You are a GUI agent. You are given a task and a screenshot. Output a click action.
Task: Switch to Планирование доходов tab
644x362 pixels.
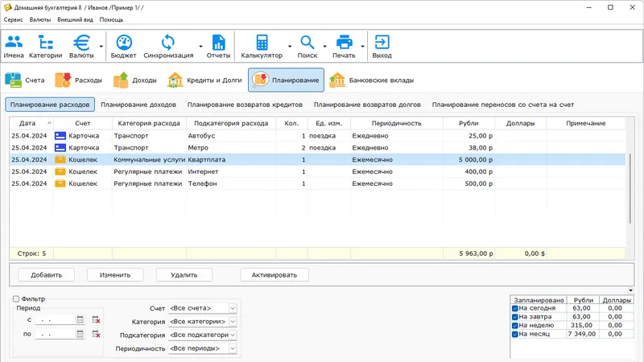pyautogui.click(x=138, y=105)
